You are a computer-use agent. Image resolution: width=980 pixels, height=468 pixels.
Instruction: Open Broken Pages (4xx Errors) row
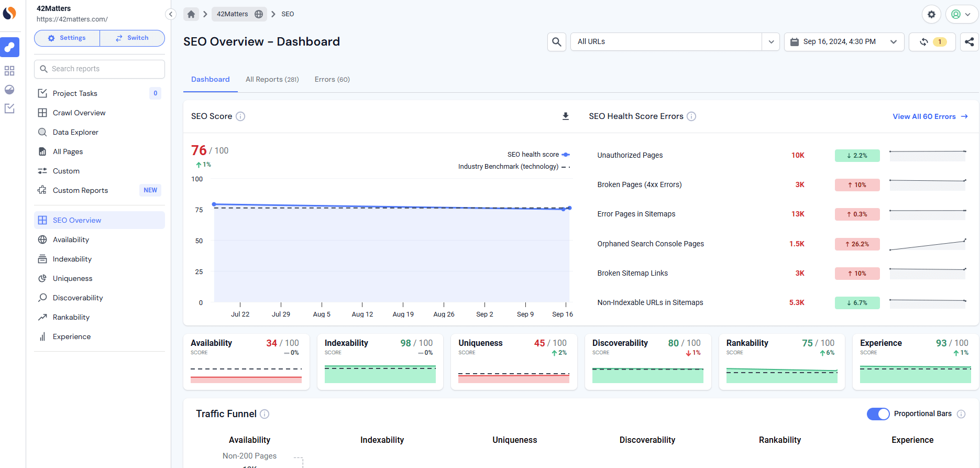pyautogui.click(x=783, y=184)
